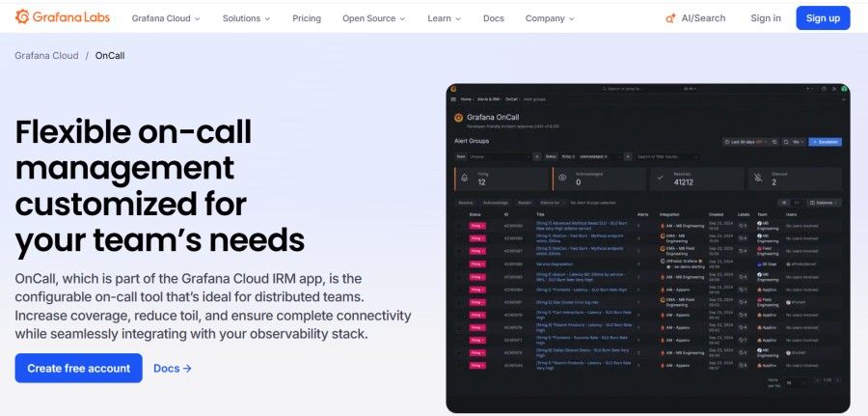This screenshot has height=416, width=868.
Task: Click the 'Flexible on-call management' headline
Action: coord(160,187)
